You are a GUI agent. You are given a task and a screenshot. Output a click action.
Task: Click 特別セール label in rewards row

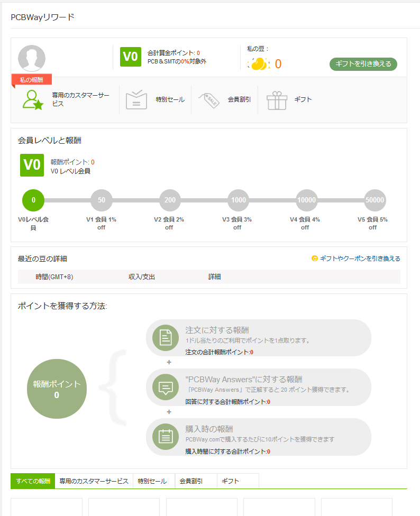pos(170,99)
